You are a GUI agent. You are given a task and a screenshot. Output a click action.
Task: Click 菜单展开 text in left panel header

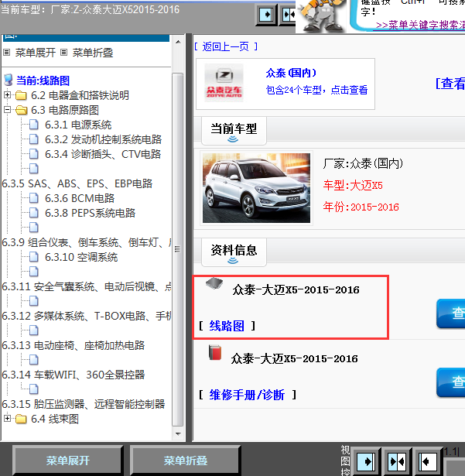click(36, 53)
